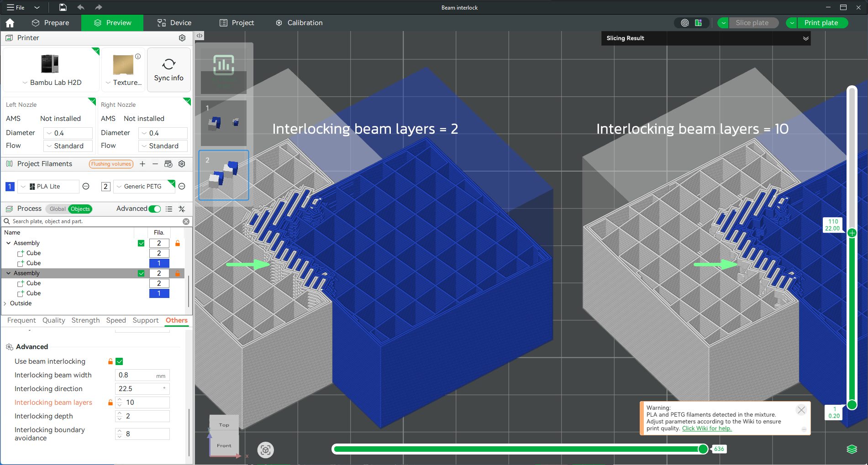Click the layers icon at bottom right
The image size is (868, 465).
(852, 449)
